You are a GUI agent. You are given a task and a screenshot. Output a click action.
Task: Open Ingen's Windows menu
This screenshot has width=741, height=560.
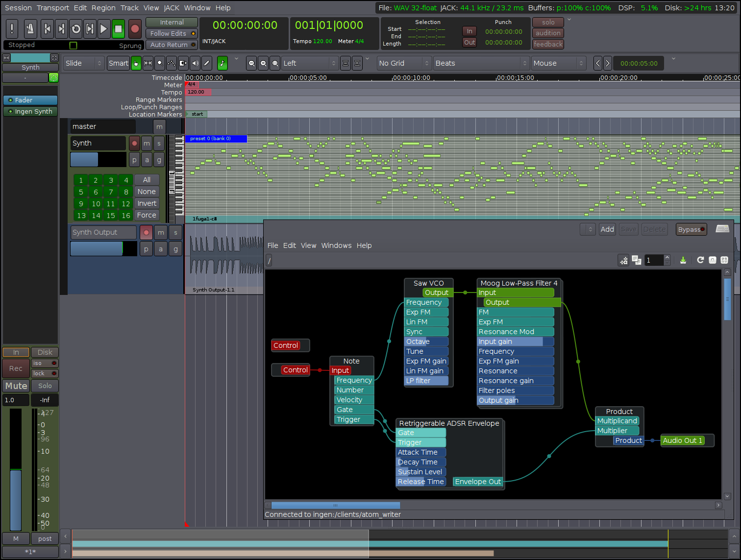(x=336, y=245)
